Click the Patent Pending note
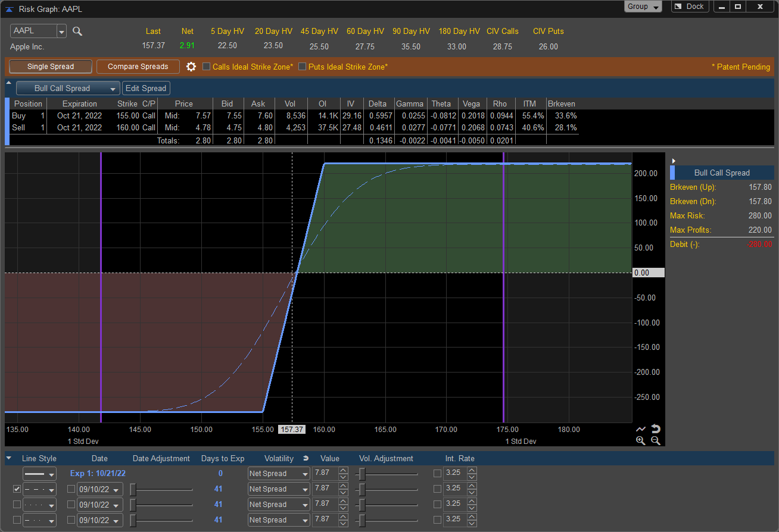This screenshot has width=779, height=532. [741, 67]
